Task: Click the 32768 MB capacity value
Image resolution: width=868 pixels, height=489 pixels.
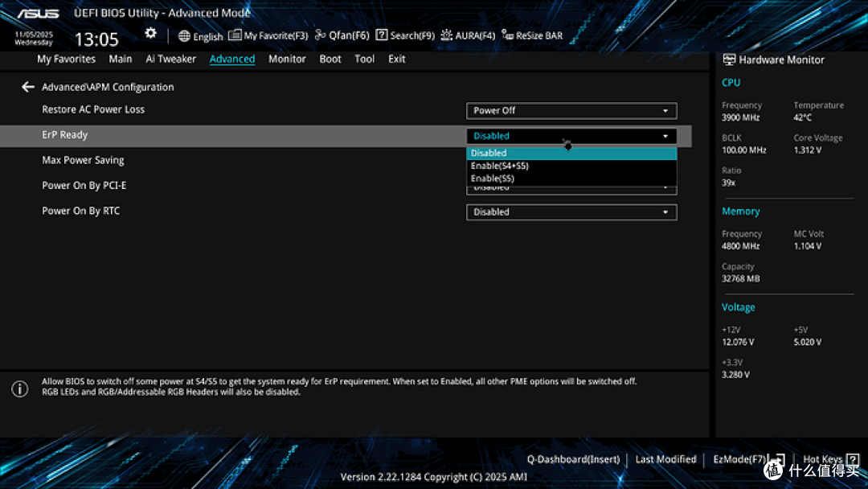Action: pyautogui.click(x=741, y=278)
